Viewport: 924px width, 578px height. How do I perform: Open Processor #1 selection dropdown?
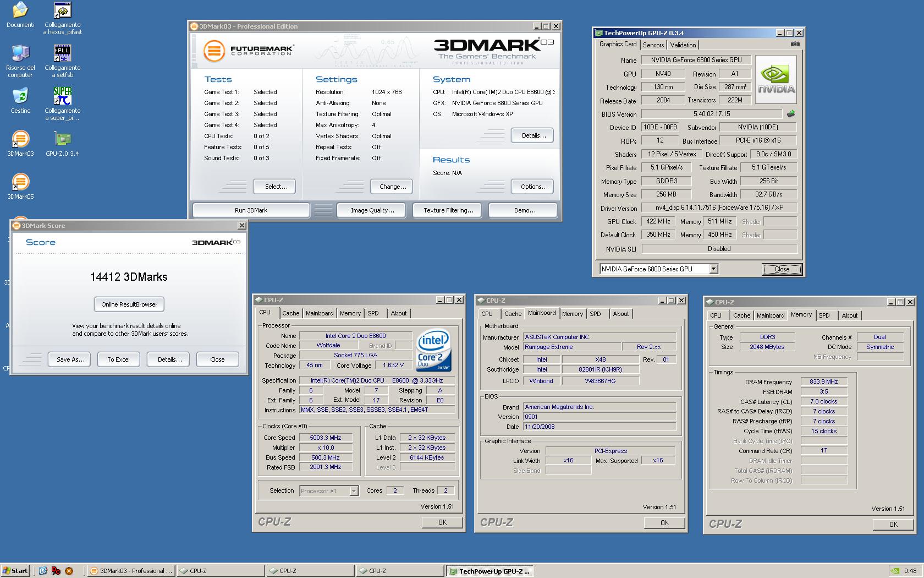pyautogui.click(x=354, y=491)
